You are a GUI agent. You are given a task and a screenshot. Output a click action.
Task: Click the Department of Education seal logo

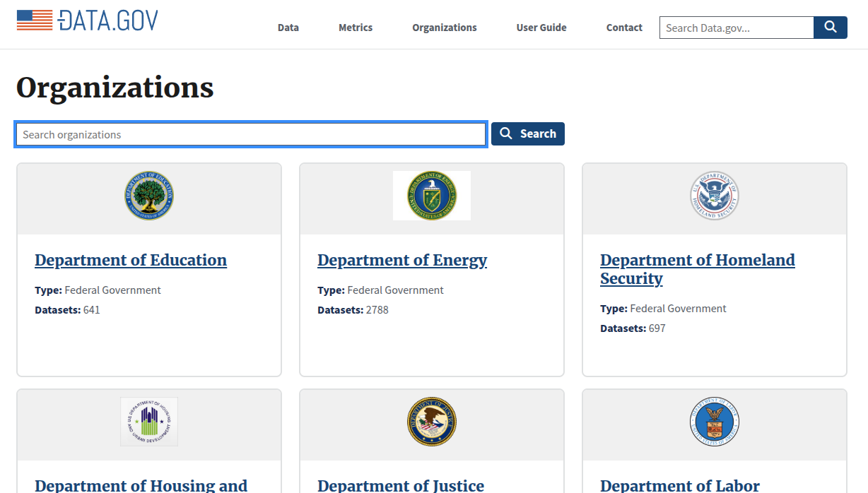pyautogui.click(x=149, y=196)
